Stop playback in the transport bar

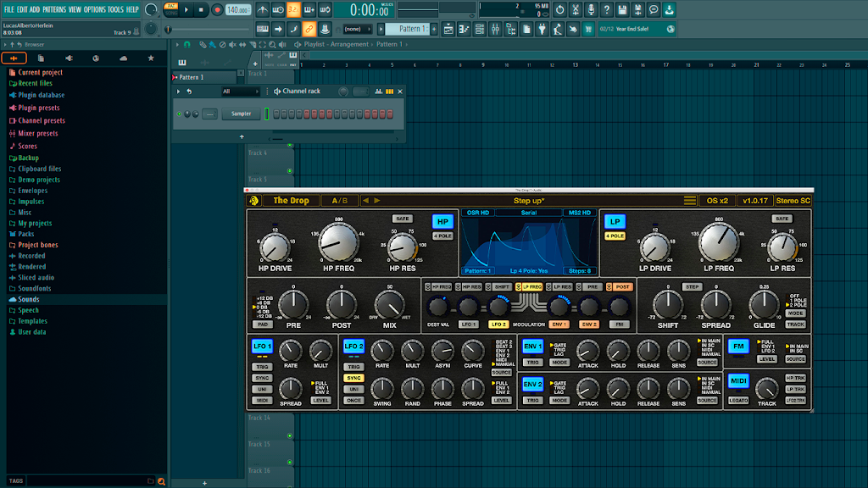point(201,9)
